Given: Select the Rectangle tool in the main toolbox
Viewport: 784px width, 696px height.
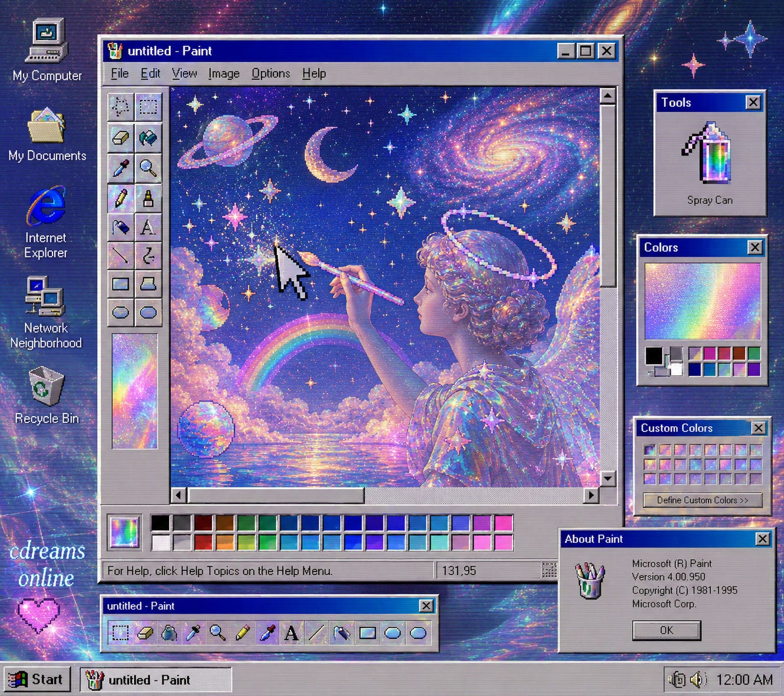Looking at the screenshot, I should (x=121, y=284).
